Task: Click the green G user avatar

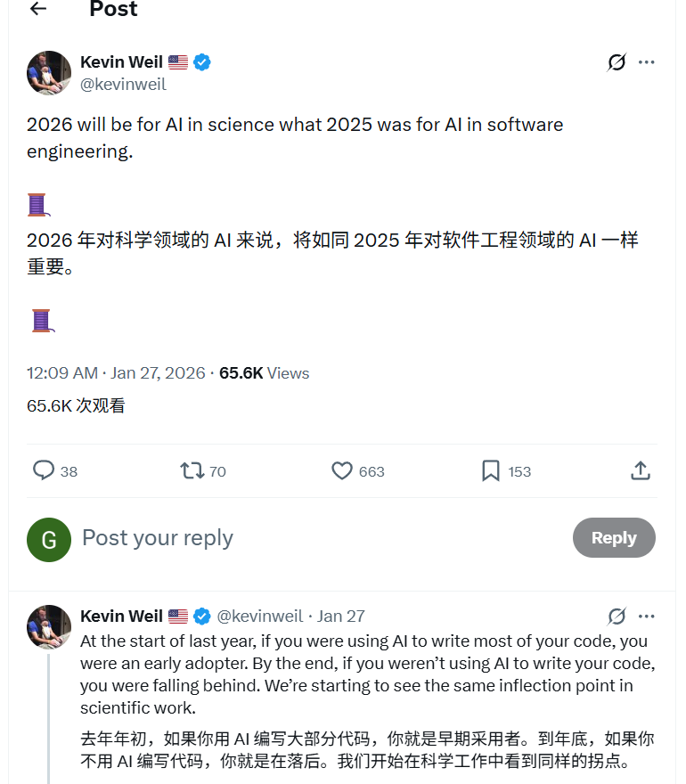Action: point(49,540)
